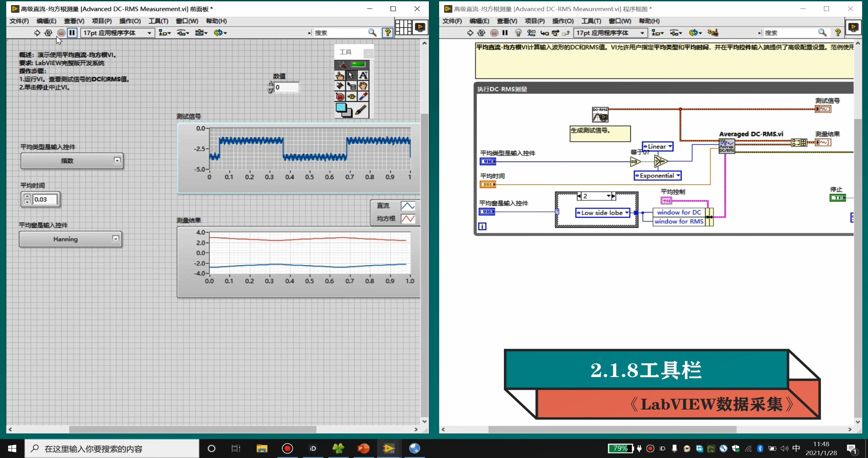Select the Set/Clear Breakpoint tool
This screenshot has width=868, height=458.
point(340,97)
